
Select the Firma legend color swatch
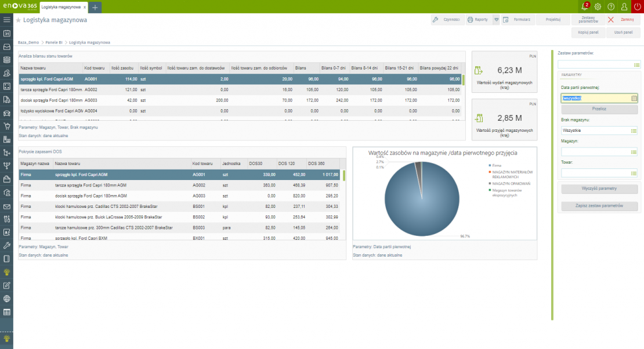[490, 165]
